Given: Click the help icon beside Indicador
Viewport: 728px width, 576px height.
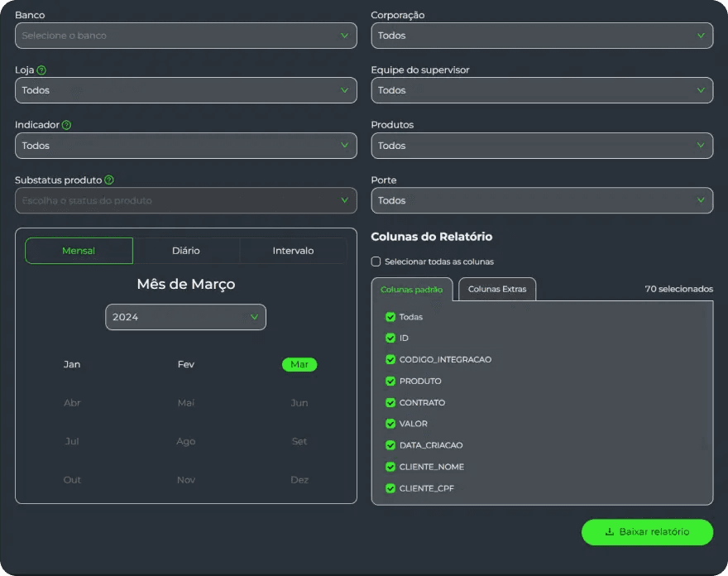Looking at the screenshot, I should pos(66,125).
